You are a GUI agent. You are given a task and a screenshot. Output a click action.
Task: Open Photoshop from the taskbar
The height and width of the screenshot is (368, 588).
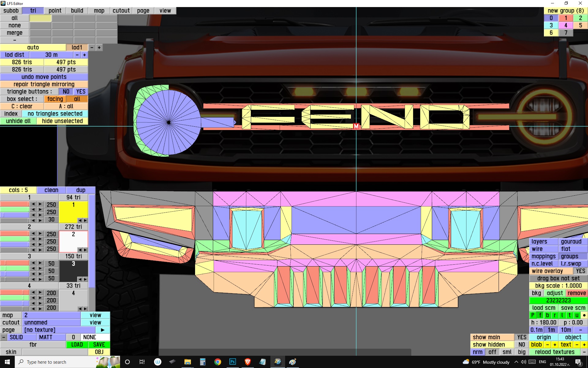click(x=232, y=362)
